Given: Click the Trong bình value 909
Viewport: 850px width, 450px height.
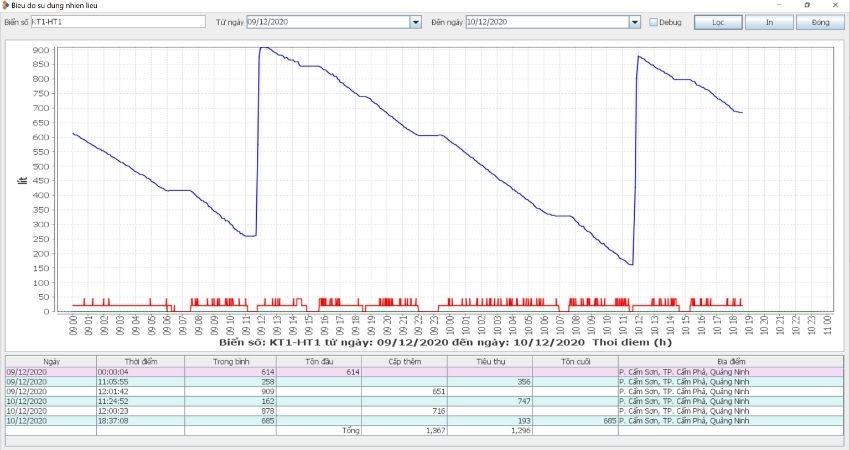Looking at the screenshot, I should [268, 391].
